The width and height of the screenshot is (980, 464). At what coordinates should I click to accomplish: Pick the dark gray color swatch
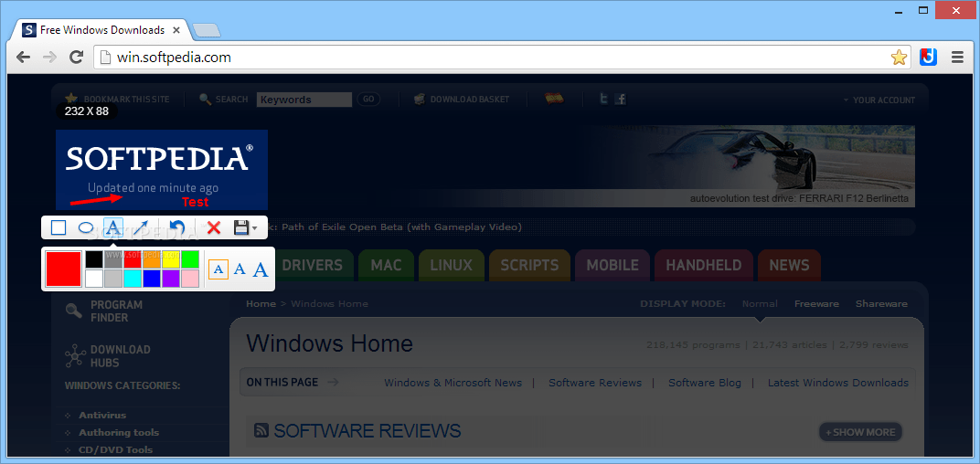click(113, 259)
